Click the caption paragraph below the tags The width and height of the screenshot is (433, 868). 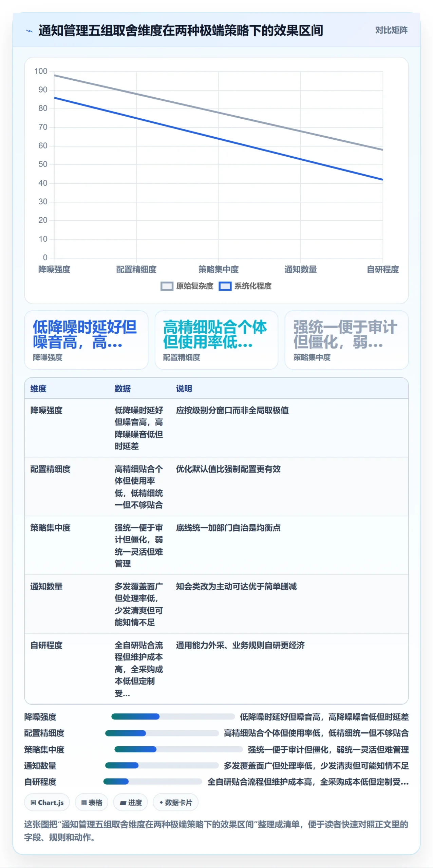[x=216, y=831]
